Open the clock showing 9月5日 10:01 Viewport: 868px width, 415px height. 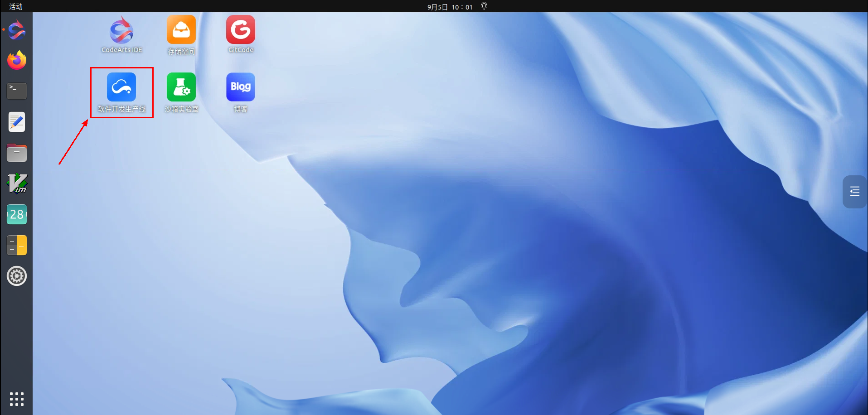[450, 7]
